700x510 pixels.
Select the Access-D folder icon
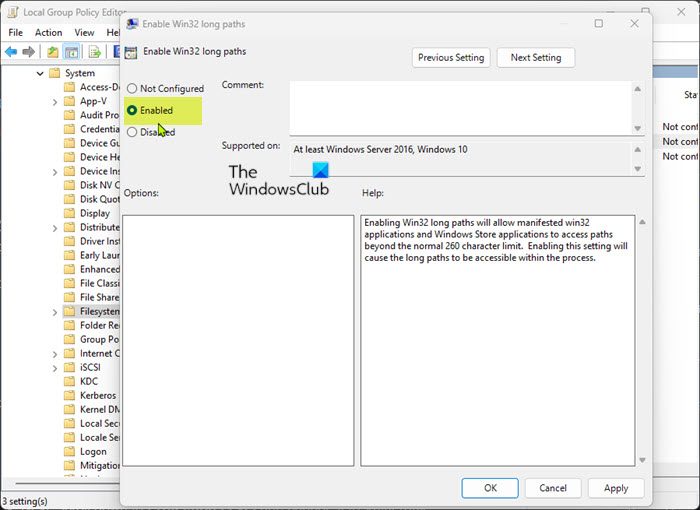tap(69, 87)
